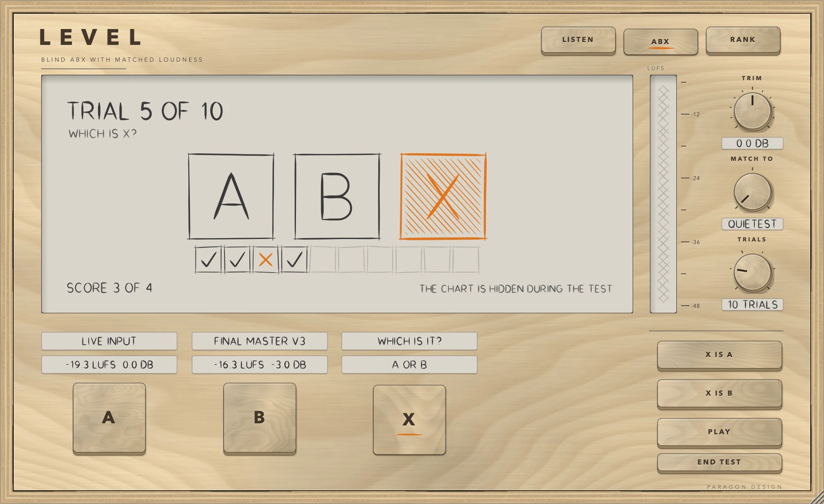Click the orange hatched X box
This screenshot has width=824, height=504.
click(443, 196)
